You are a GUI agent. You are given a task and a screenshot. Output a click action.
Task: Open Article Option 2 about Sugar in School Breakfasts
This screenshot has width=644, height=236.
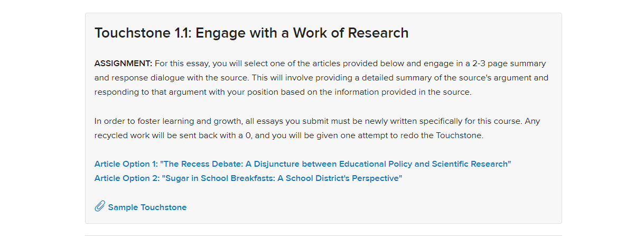[248, 178]
